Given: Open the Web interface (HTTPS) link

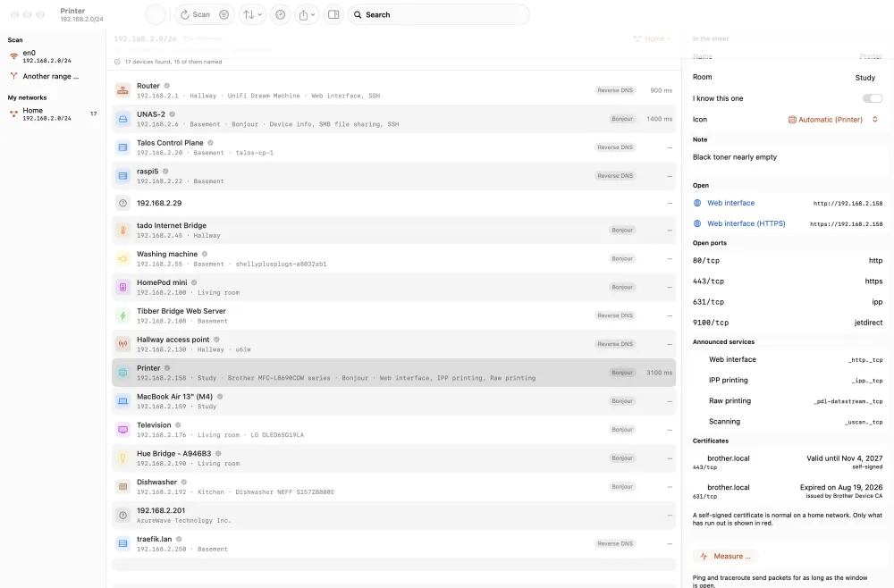Looking at the screenshot, I should 746,223.
